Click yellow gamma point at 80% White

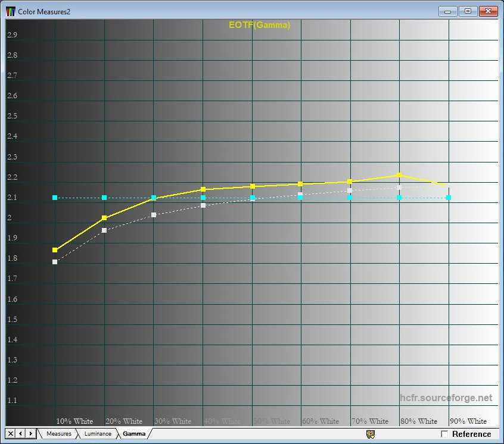click(x=399, y=175)
